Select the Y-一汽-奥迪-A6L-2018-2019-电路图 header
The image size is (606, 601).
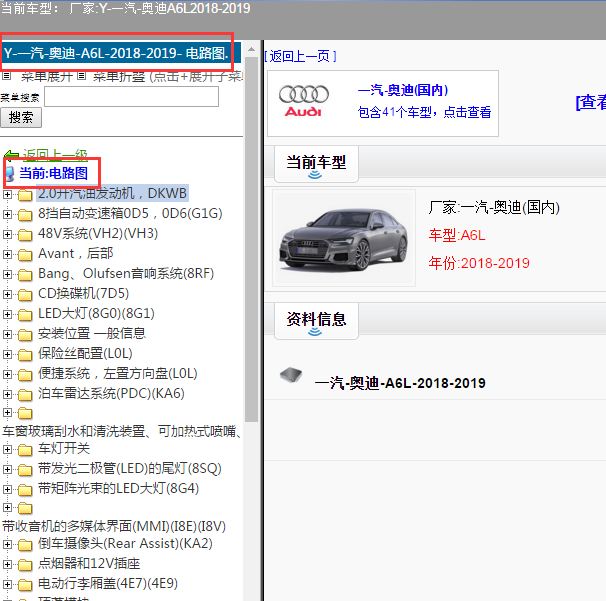click(x=121, y=53)
